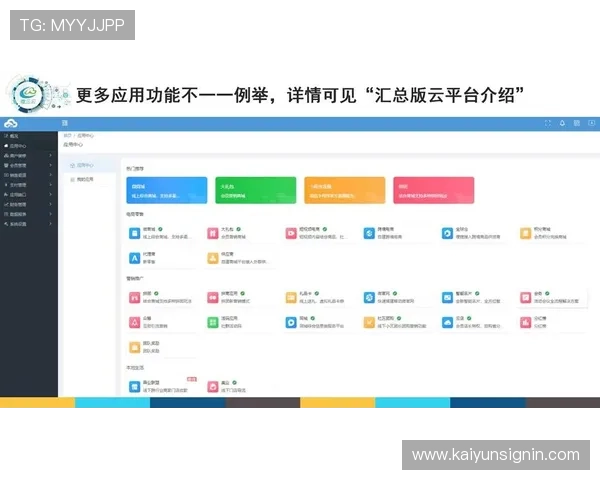Click the red tag on the blue store app

tap(192, 379)
